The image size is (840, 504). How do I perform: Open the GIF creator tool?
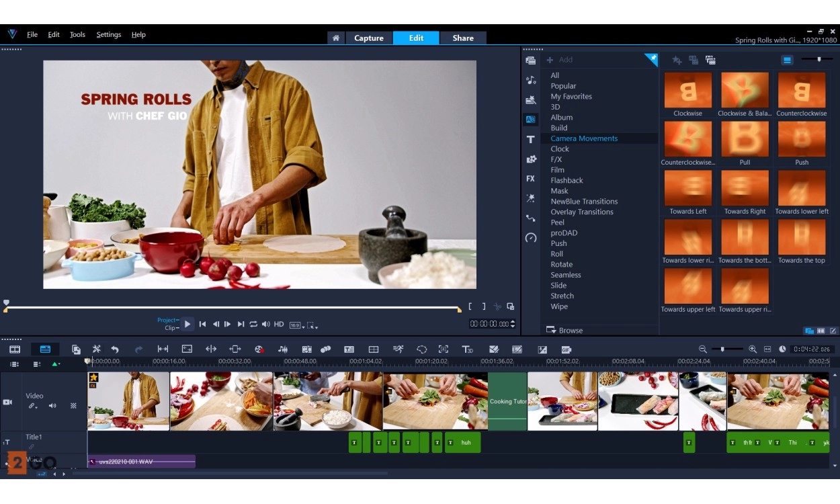[566, 349]
